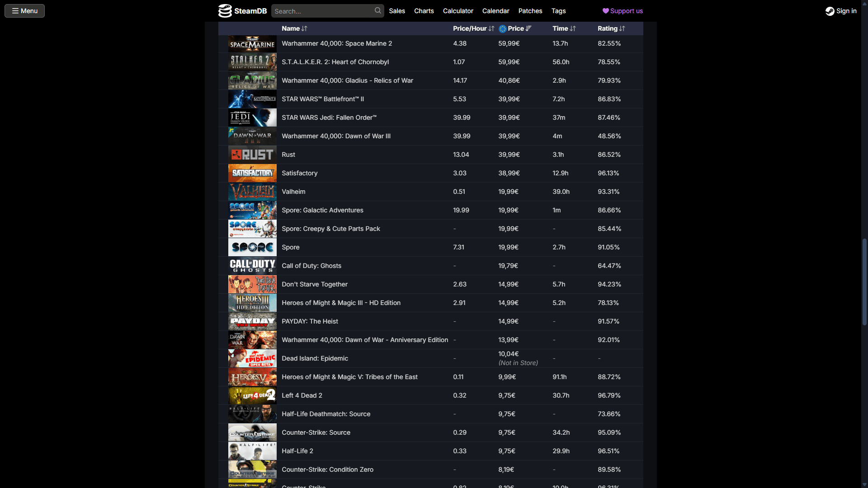
Task: Click the Valheim game thumbnail
Action: click(x=252, y=192)
